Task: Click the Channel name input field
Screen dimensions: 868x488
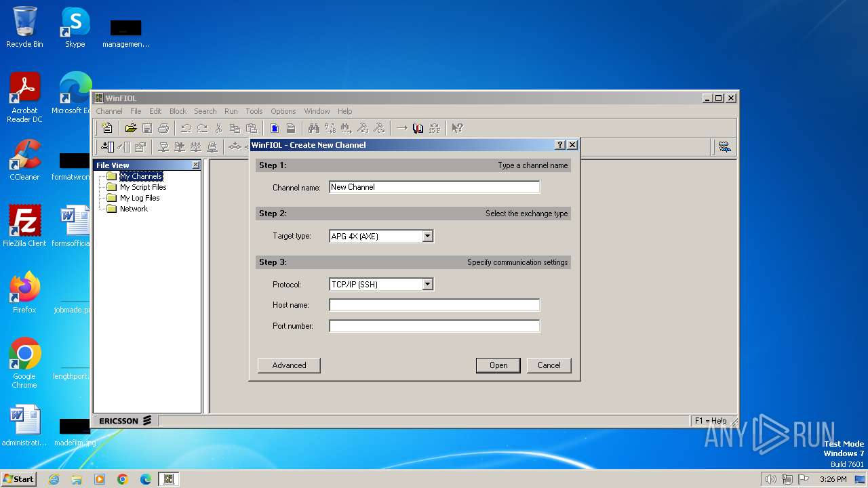Action: point(435,187)
